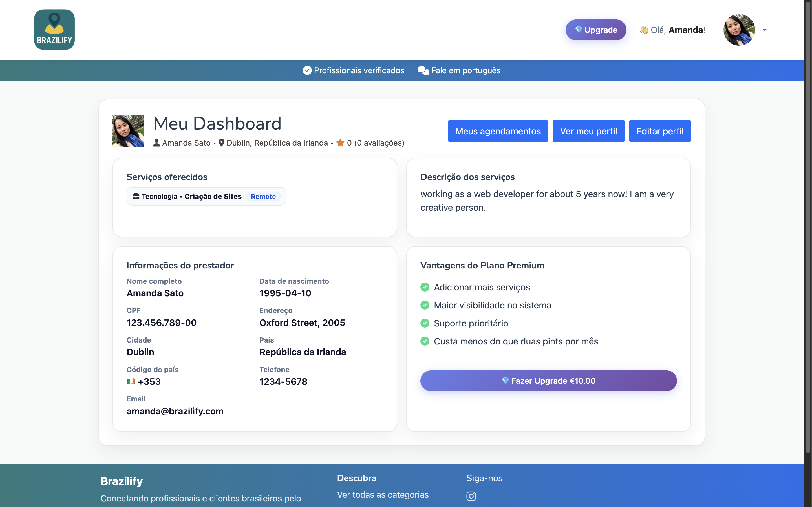Click Fazer Upgrade €10,00 button
Screen dimensions: 812x507
(548, 381)
